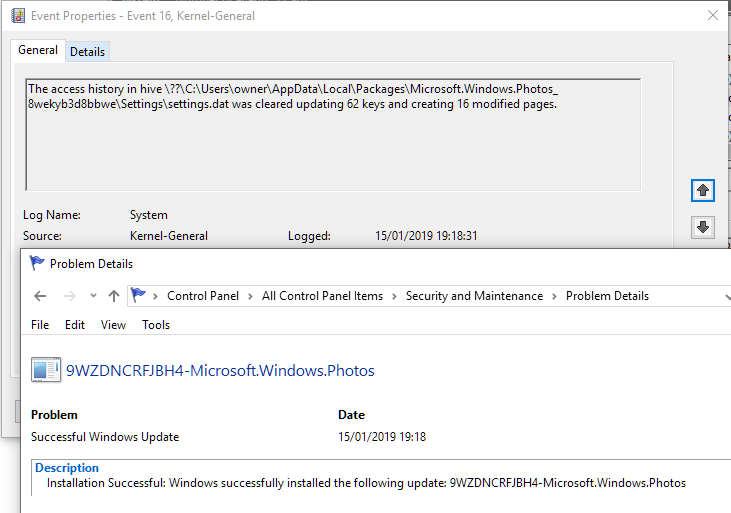Navigate to Security and Maintenance breadcrumb
Viewport: 731px width, 513px height.
pyautogui.click(x=474, y=296)
